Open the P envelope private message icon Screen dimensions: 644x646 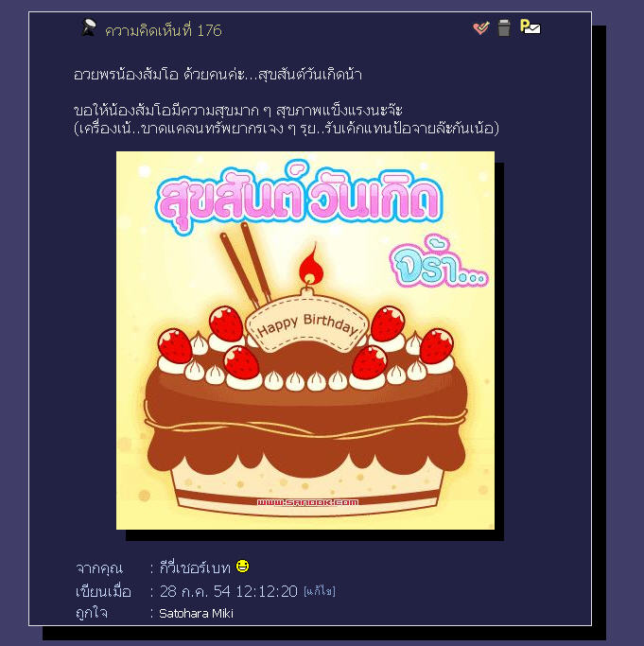(530, 26)
